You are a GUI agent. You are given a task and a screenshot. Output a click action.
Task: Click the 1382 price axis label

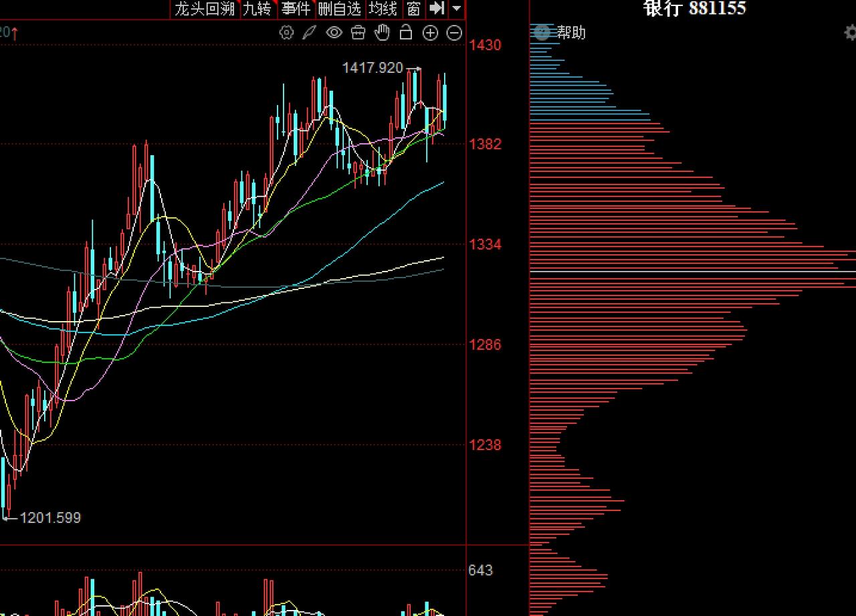tap(485, 144)
